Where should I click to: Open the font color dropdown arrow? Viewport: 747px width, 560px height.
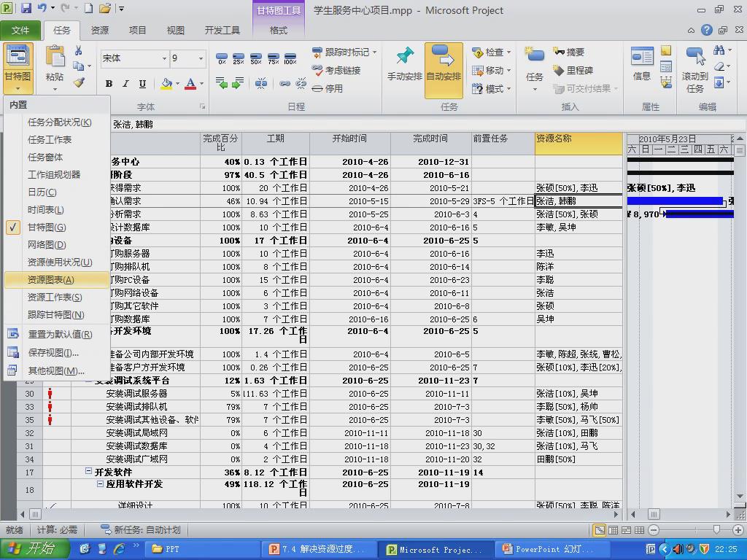click(x=201, y=84)
